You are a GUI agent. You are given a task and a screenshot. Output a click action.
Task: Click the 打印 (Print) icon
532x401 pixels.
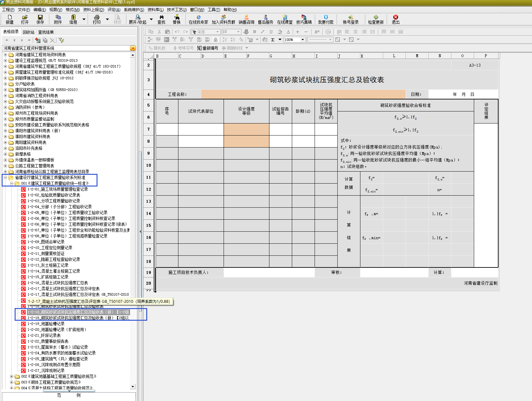[x=97, y=19]
